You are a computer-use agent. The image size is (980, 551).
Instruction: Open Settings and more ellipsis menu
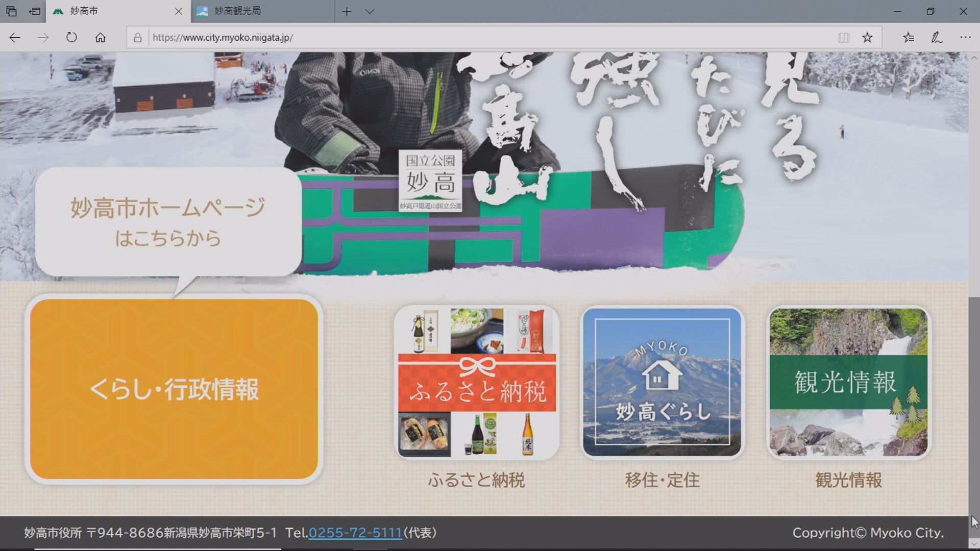(x=965, y=37)
